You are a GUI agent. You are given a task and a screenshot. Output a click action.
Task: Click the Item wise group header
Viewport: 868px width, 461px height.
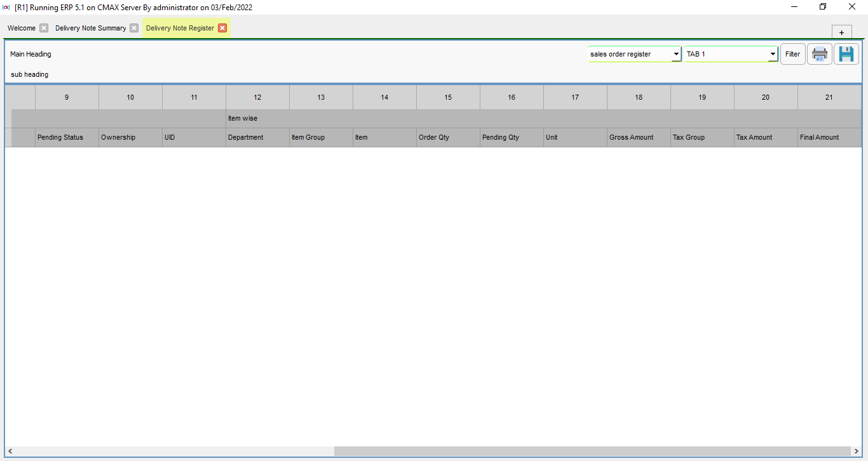pyautogui.click(x=243, y=118)
